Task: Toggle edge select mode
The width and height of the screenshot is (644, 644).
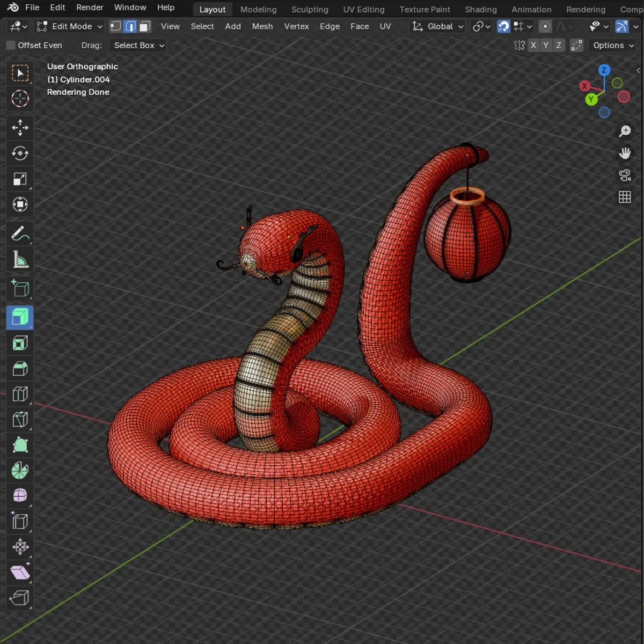Action: (130, 26)
